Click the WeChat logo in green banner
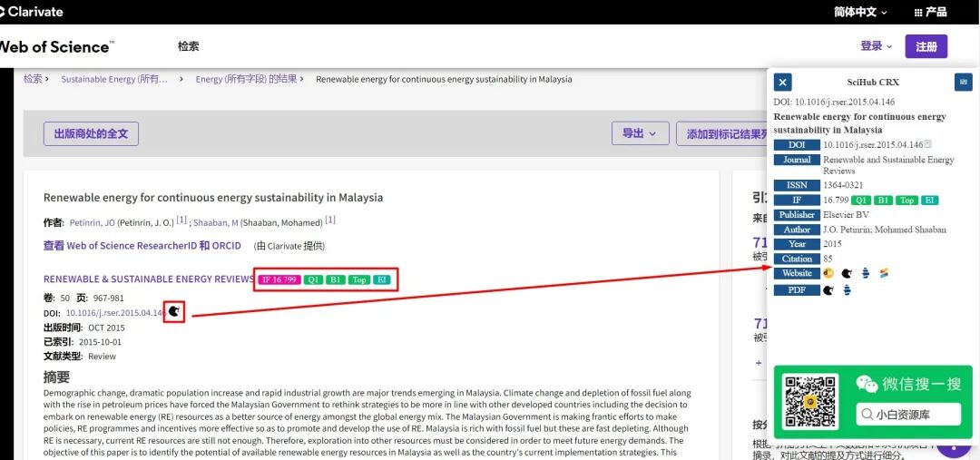 pos(867,384)
